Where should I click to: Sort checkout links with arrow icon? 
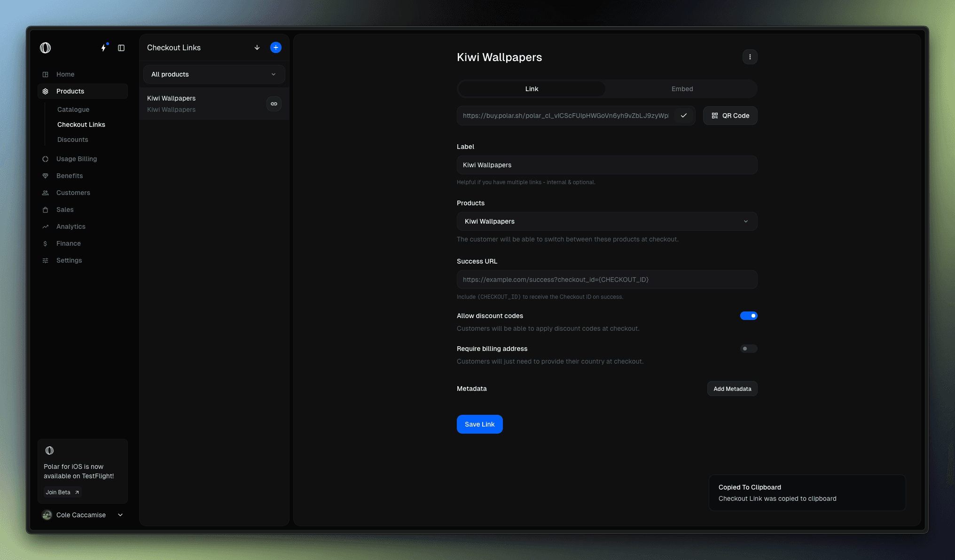tap(257, 47)
